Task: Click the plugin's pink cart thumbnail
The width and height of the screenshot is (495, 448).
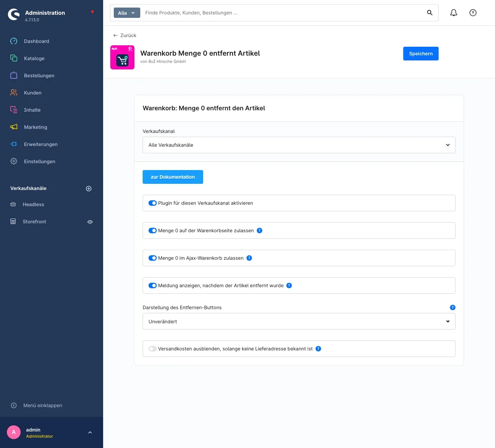Action: click(122, 57)
